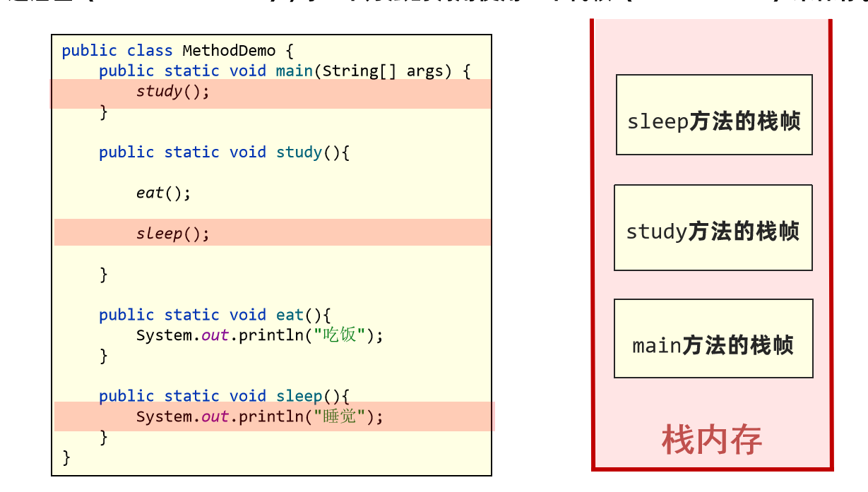Click the final closing brace of MethodDemo
This screenshot has width=868, height=492.
(x=66, y=457)
